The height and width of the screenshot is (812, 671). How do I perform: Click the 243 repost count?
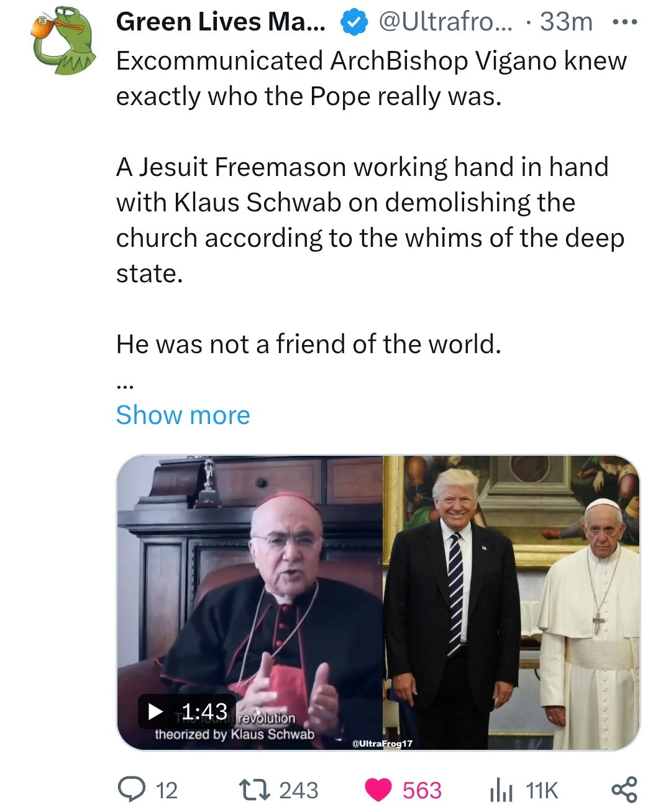pos(298,790)
